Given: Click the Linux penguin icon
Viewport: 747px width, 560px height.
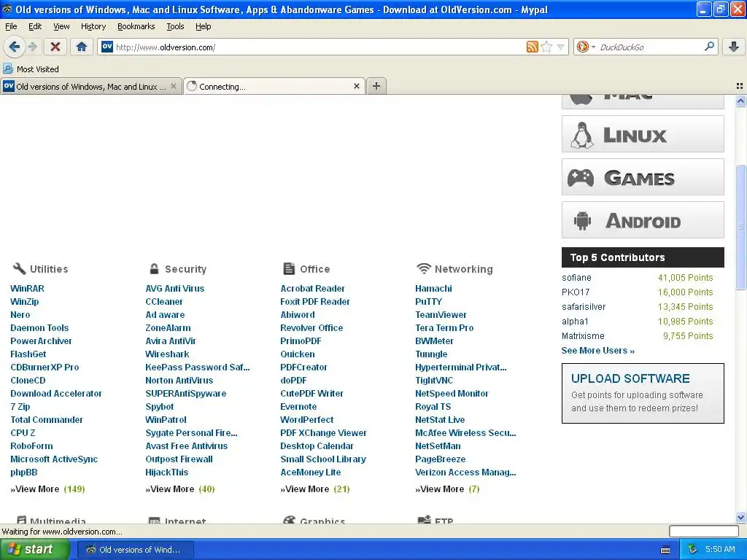Looking at the screenshot, I should click(581, 135).
